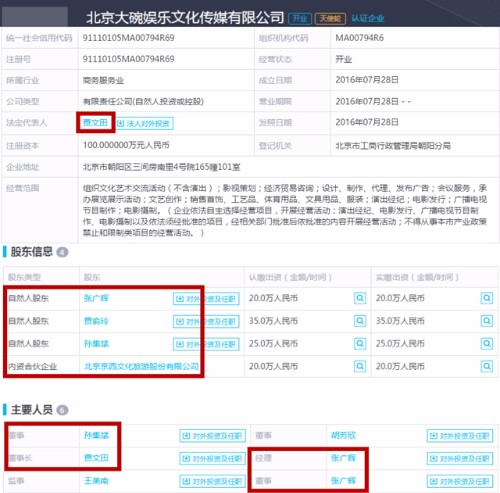Open 对外投资及任职 for shareholder 孙集斌
This screenshot has height=493, width=500.
coord(206,344)
